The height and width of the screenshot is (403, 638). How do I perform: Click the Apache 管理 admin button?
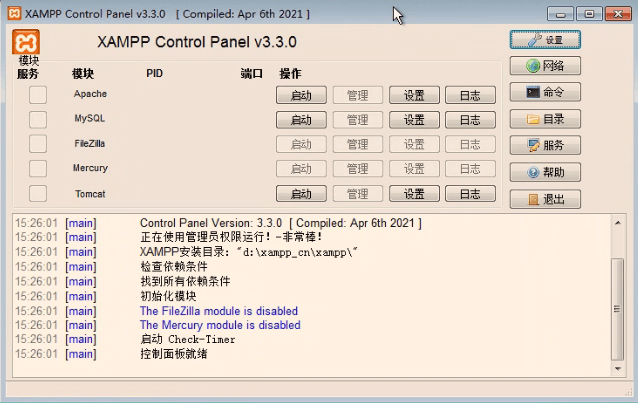point(358,95)
